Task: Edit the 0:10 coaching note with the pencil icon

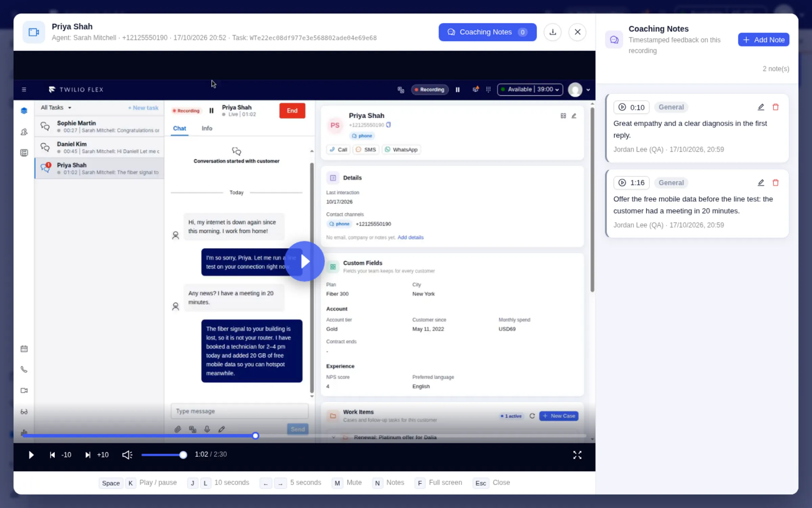Action: 761,107
